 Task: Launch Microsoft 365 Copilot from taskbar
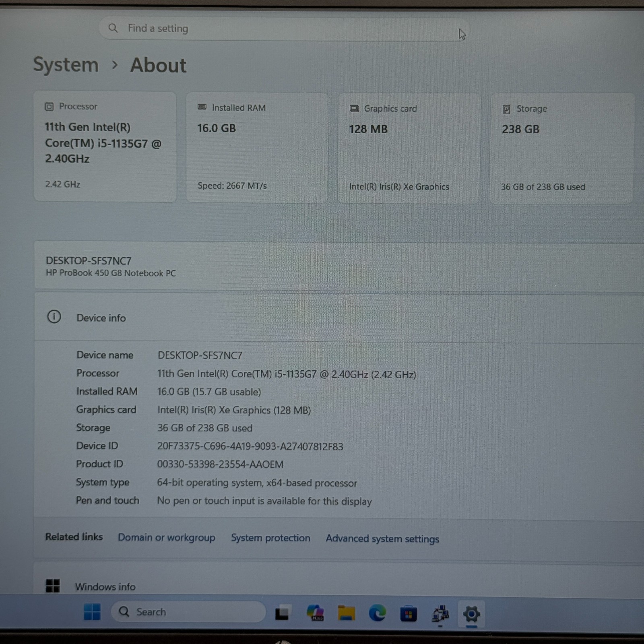point(315,613)
